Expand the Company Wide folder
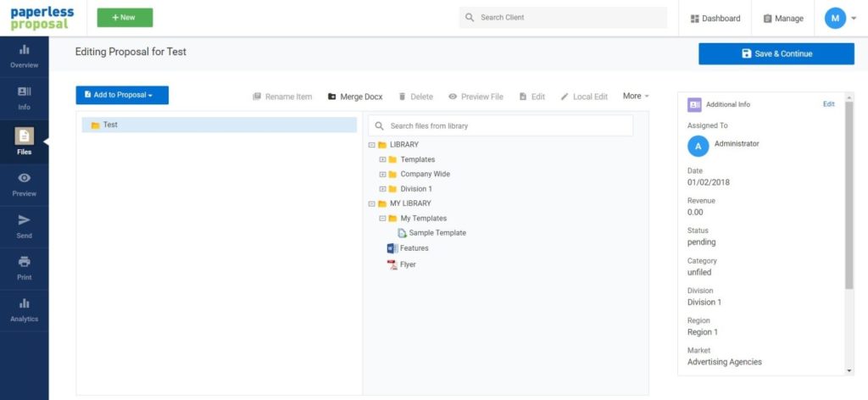Image resolution: width=868 pixels, height=400 pixels. pyautogui.click(x=382, y=175)
